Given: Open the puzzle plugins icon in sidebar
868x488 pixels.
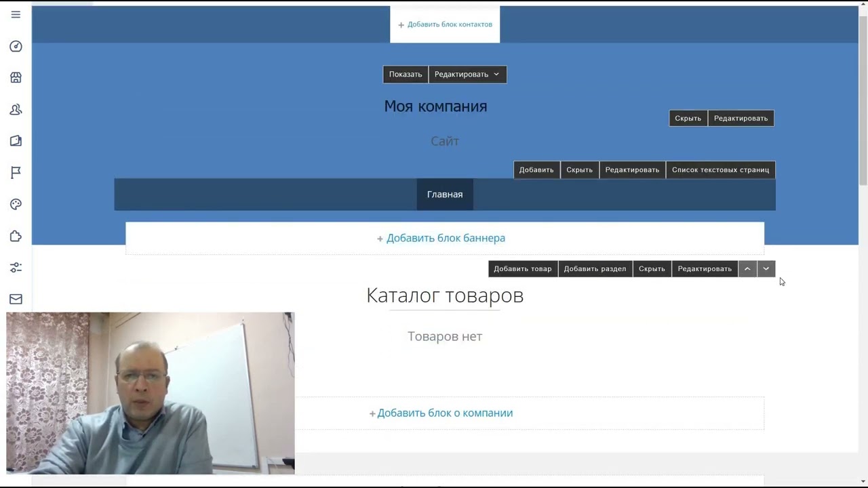Looking at the screenshot, I should (x=16, y=236).
